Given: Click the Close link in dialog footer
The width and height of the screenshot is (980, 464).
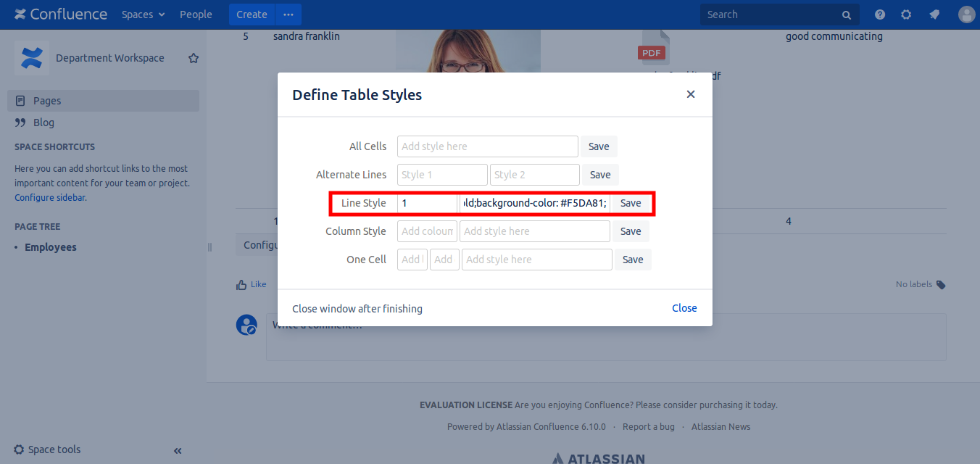Looking at the screenshot, I should pyautogui.click(x=684, y=308).
